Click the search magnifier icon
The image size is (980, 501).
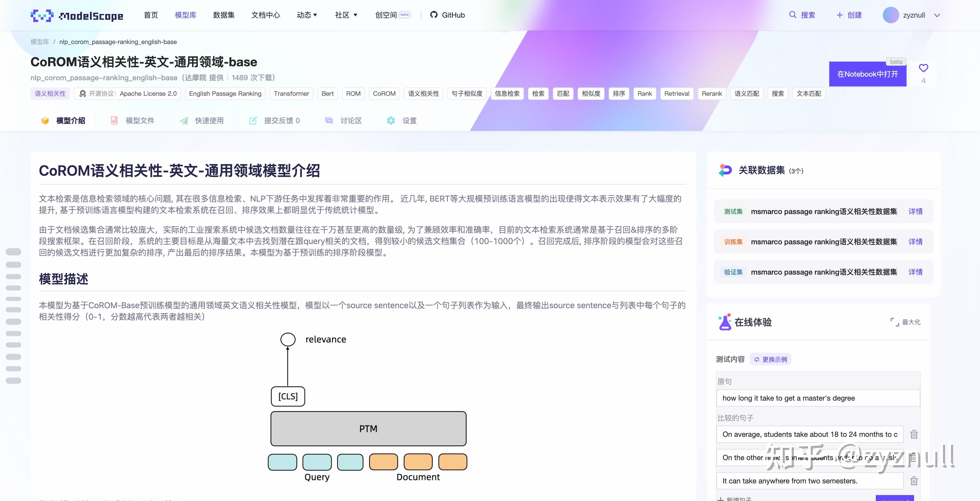tap(793, 15)
